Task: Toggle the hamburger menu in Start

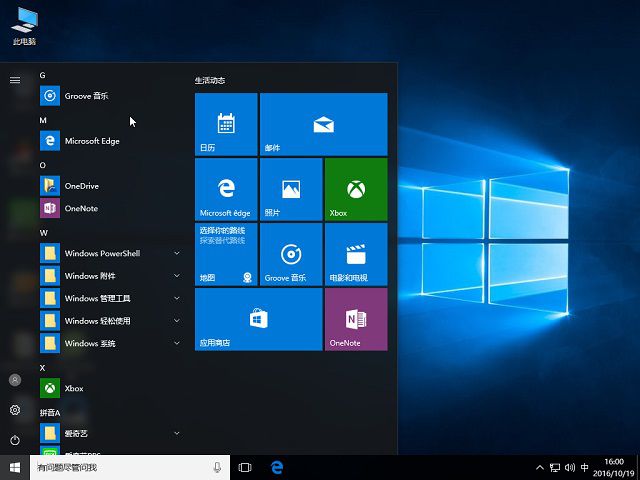Action: [x=15, y=79]
